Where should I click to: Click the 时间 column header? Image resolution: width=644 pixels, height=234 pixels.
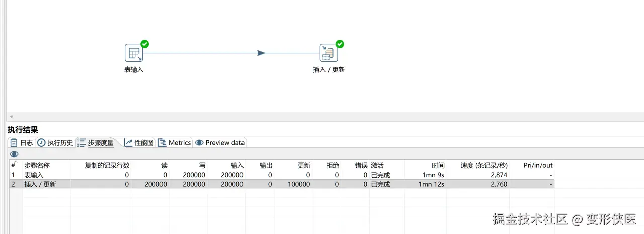pyautogui.click(x=425, y=165)
